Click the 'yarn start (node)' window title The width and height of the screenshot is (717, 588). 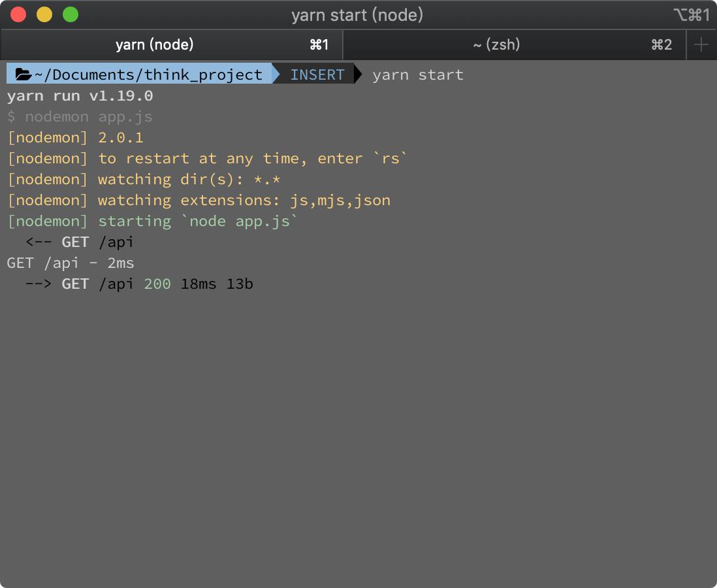tap(357, 15)
